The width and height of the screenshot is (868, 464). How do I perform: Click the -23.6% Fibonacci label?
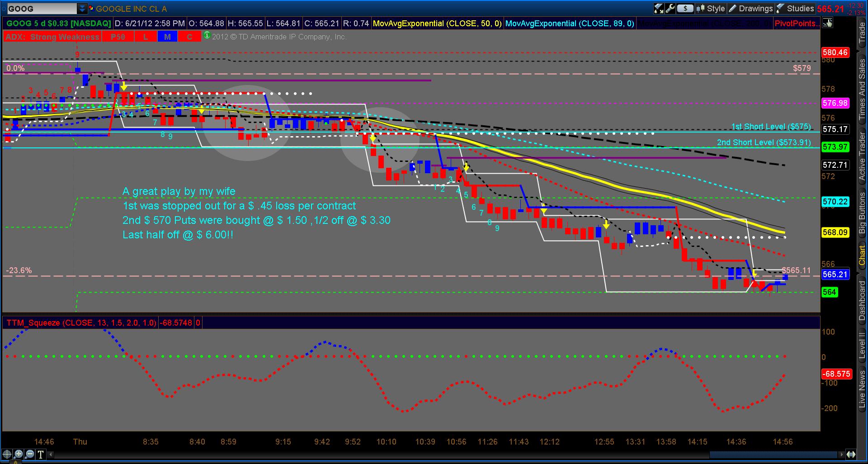(19, 270)
